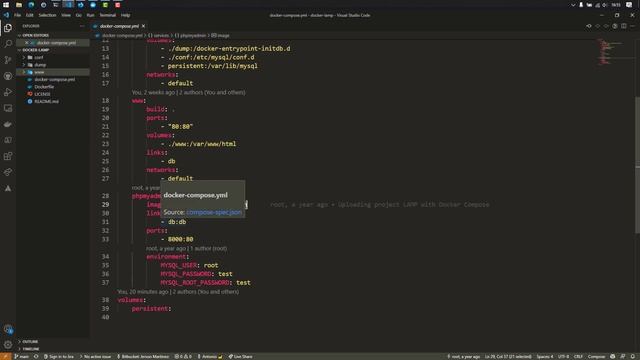Open the Explorer view in activity bar

pyautogui.click(x=8, y=28)
